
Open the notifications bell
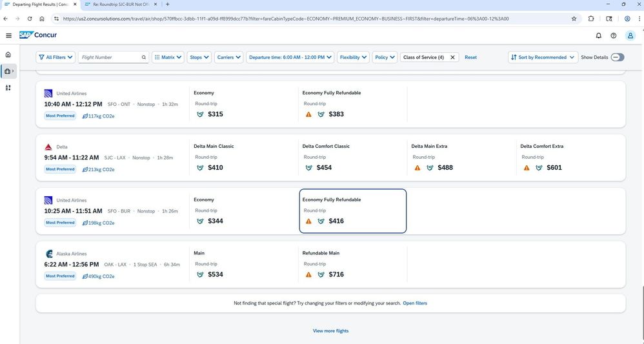click(x=598, y=35)
